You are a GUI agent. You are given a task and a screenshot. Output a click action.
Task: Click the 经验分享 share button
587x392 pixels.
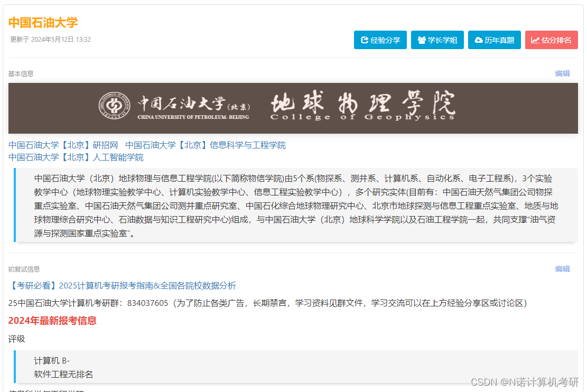tap(380, 40)
